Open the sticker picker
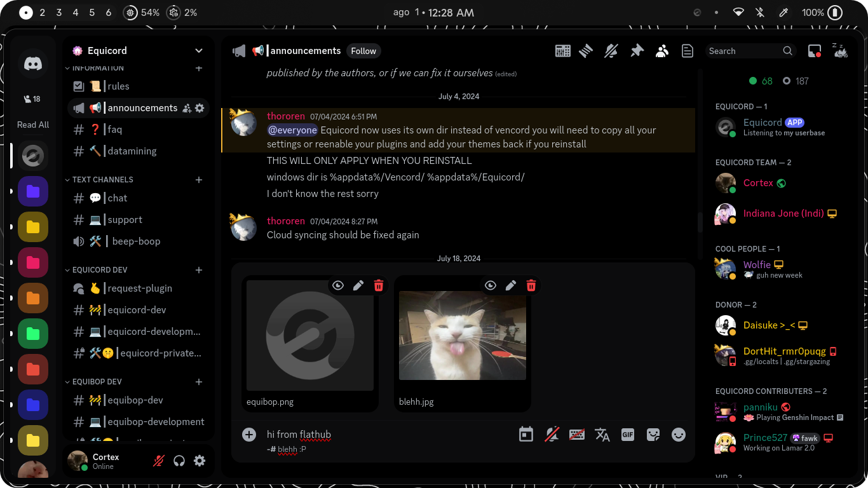 pos(653,435)
